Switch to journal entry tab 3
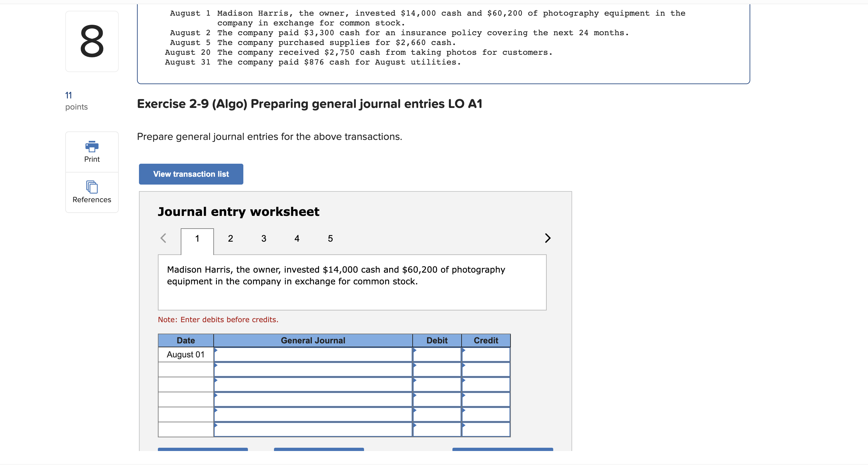The image size is (868, 466). point(264,239)
